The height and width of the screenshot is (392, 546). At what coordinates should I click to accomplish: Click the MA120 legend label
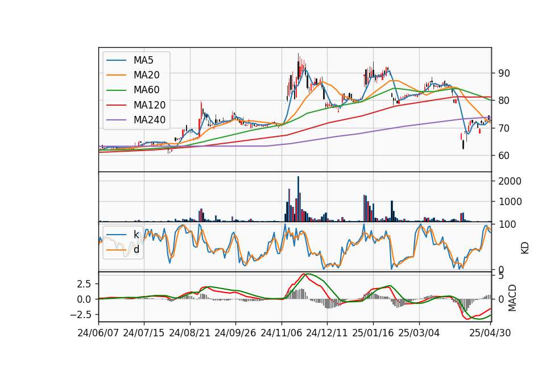[150, 105]
